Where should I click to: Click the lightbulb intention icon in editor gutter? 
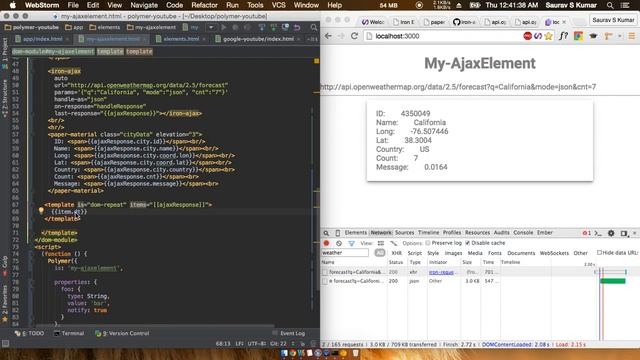[x=41, y=211]
